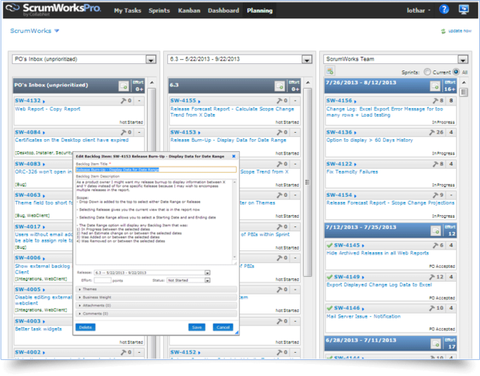Click the 6.3 backlog column scrollbar
The width and height of the screenshot is (480, 376).
(x=307, y=182)
